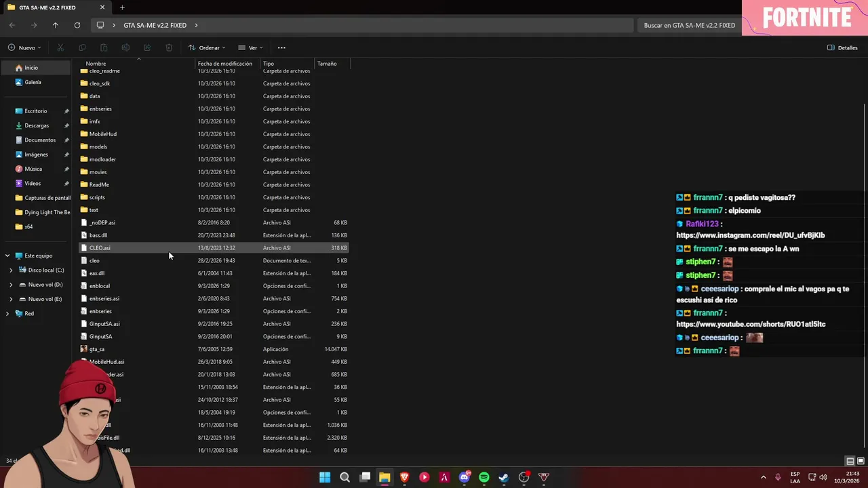Go back to previous folder
The width and height of the screenshot is (868, 488).
tap(12, 25)
